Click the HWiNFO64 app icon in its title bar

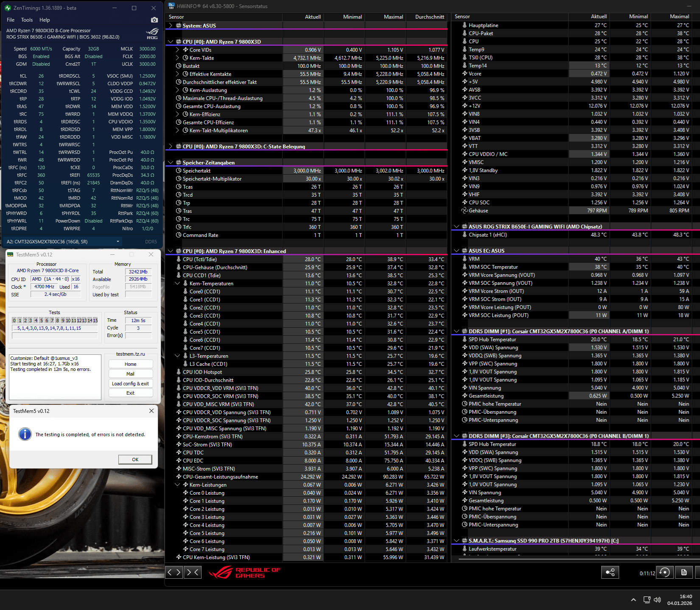click(171, 6)
